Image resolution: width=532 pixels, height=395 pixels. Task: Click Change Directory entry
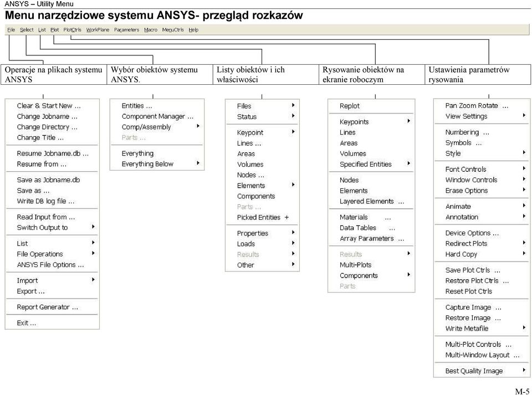click(x=52, y=127)
